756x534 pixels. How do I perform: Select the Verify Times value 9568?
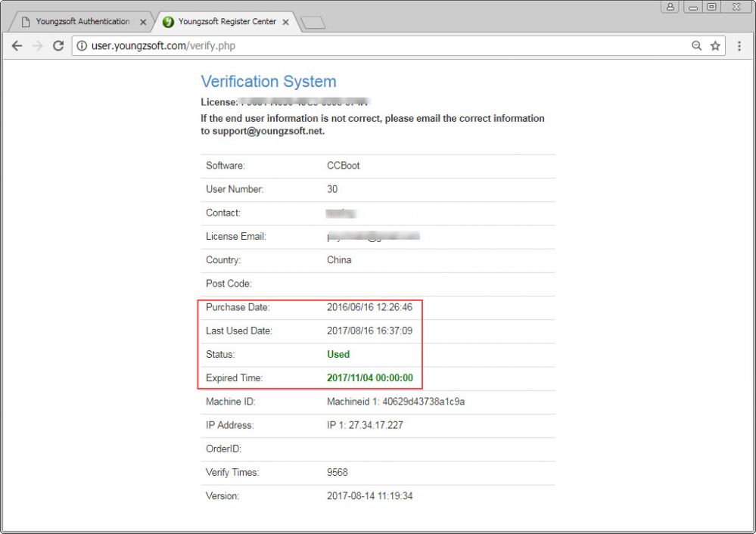[x=337, y=472]
